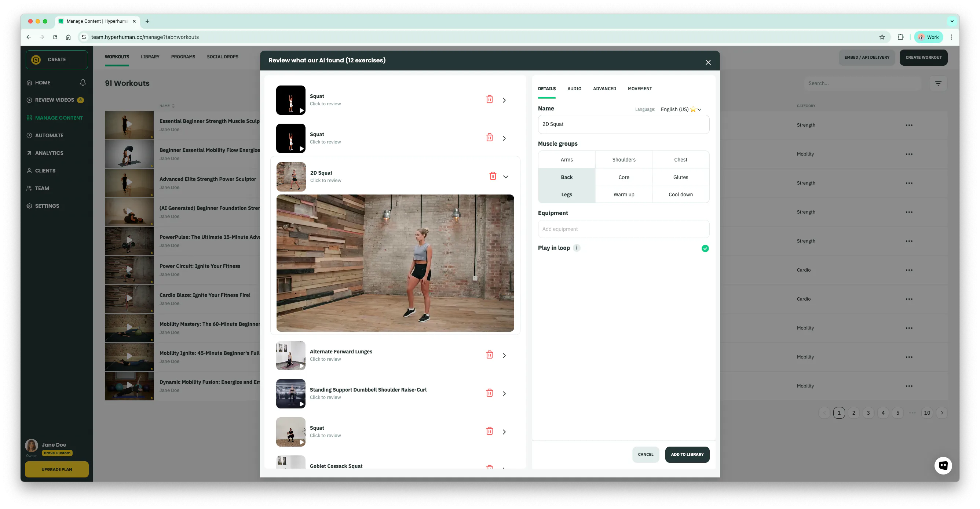This screenshot has height=509, width=980.
Task: Open the chat widget in bottom-right corner
Action: click(943, 465)
